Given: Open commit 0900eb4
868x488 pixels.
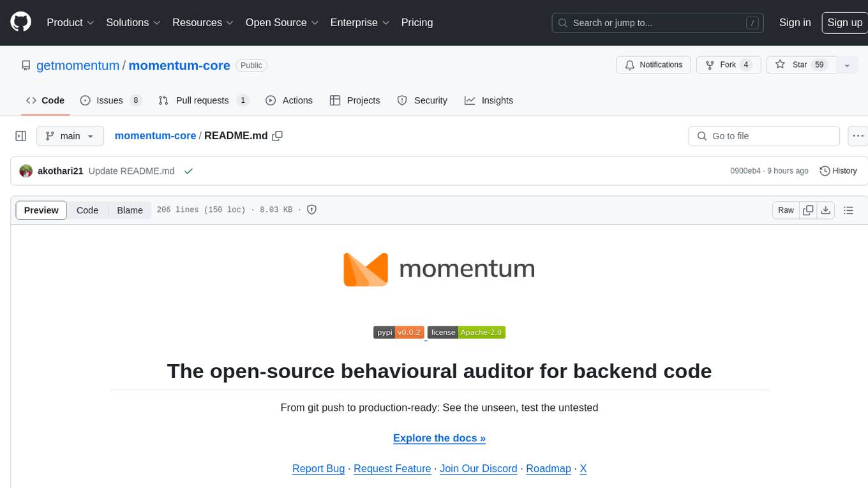Looking at the screenshot, I should (x=745, y=171).
